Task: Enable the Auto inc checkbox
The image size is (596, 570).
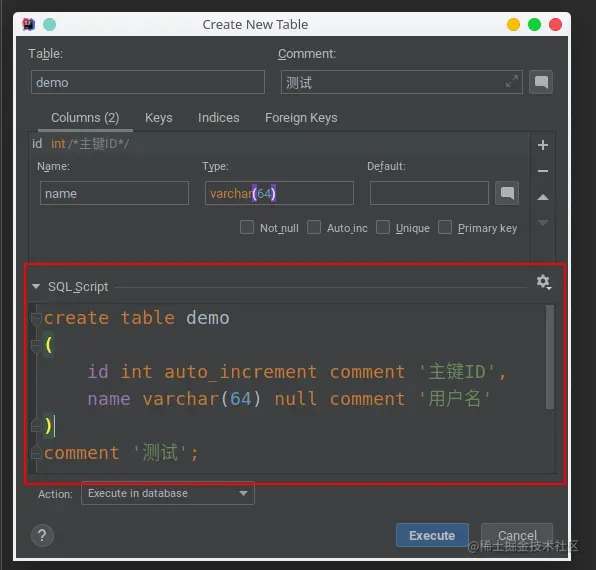Action: pyautogui.click(x=314, y=227)
